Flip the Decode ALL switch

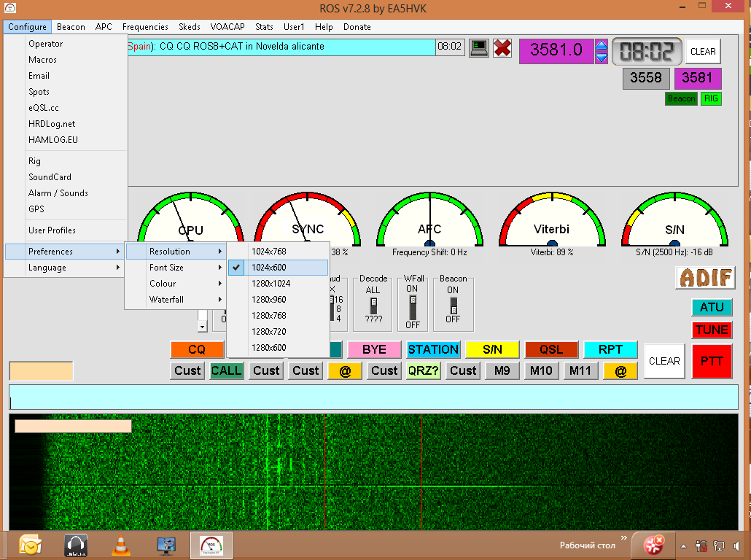(373, 305)
